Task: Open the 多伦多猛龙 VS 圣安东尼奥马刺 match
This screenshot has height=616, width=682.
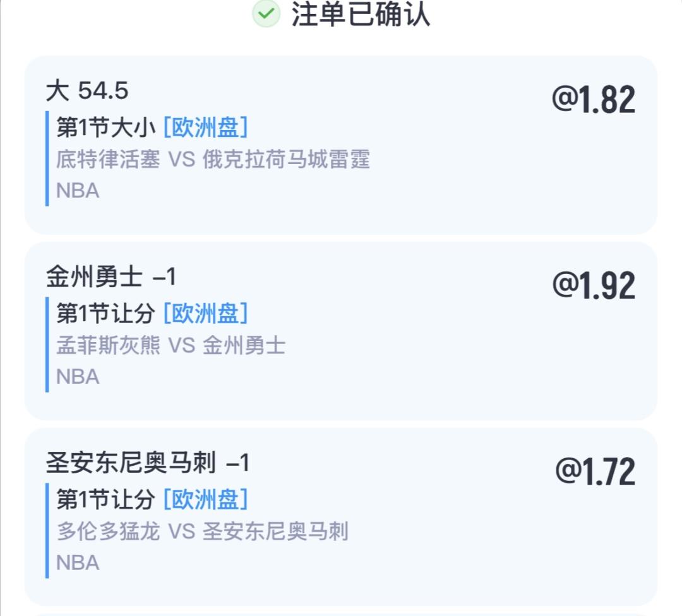Action: click(x=202, y=531)
